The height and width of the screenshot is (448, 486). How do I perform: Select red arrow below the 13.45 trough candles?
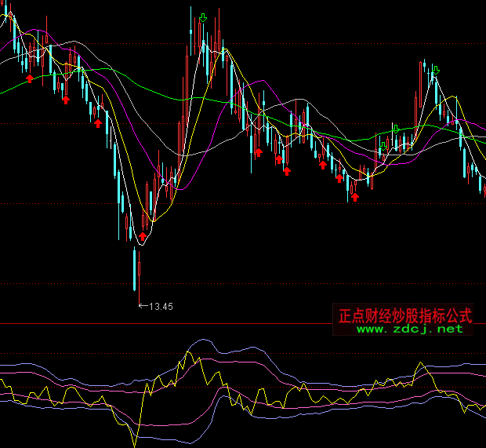(143, 235)
